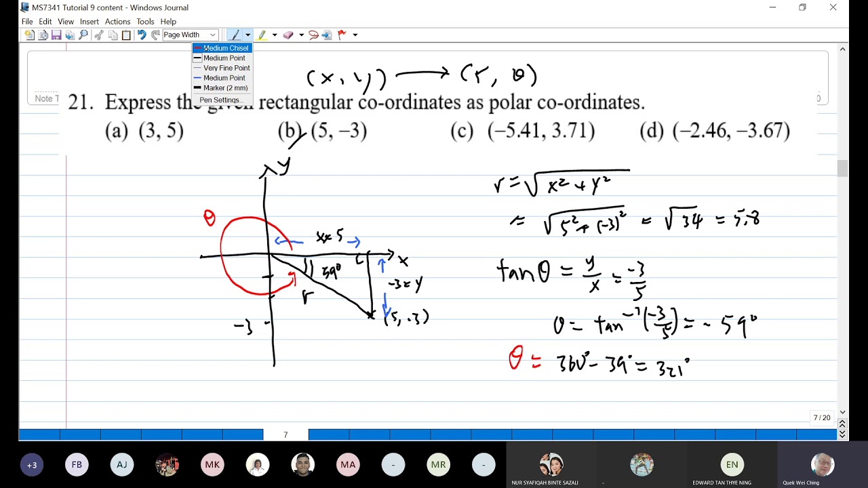Image resolution: width=868 pixels, height=488 pixels.
Task: Choose the blue Medium Point pen
Action: click(222, 78)
